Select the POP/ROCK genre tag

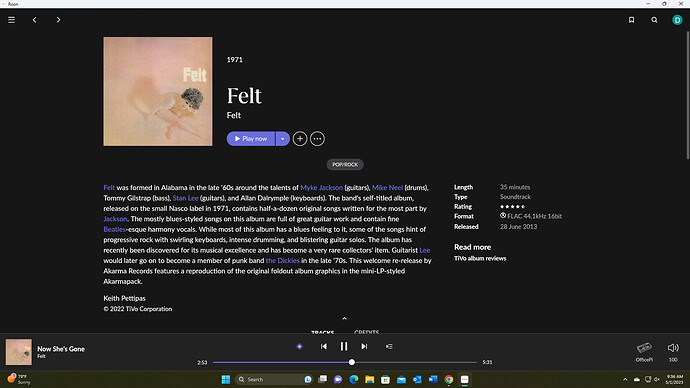click(345, 165)
